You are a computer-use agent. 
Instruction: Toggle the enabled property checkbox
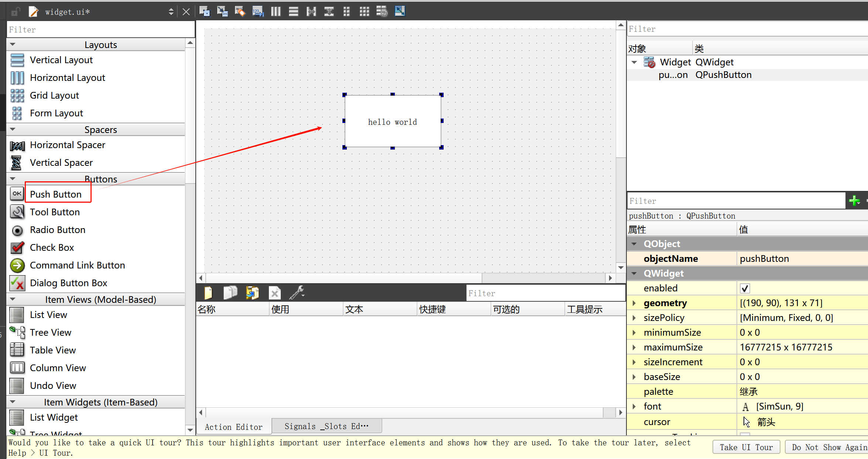[745, 288]
